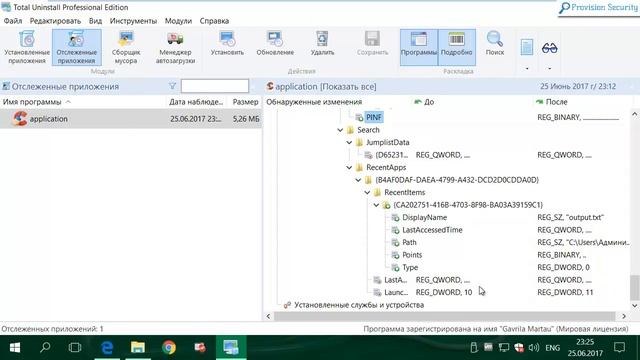Open Task View on taskbar
The image size is (640, 360).
[x=75, y=347]
